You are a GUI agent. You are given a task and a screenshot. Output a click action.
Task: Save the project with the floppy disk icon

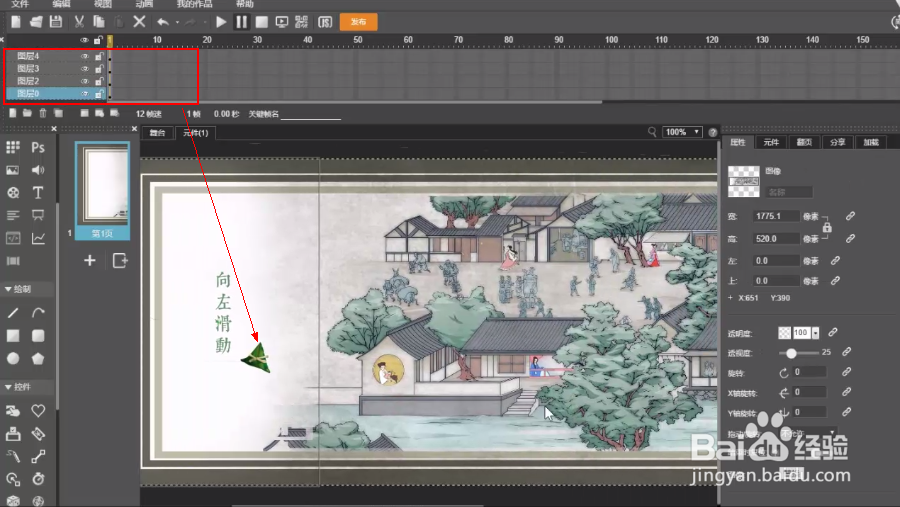coord(56,22)
